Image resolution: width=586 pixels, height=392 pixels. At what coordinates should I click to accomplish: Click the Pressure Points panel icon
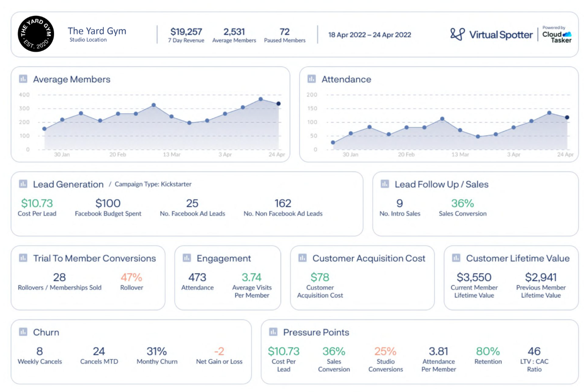pyautogui.click(x=273, y=332)
